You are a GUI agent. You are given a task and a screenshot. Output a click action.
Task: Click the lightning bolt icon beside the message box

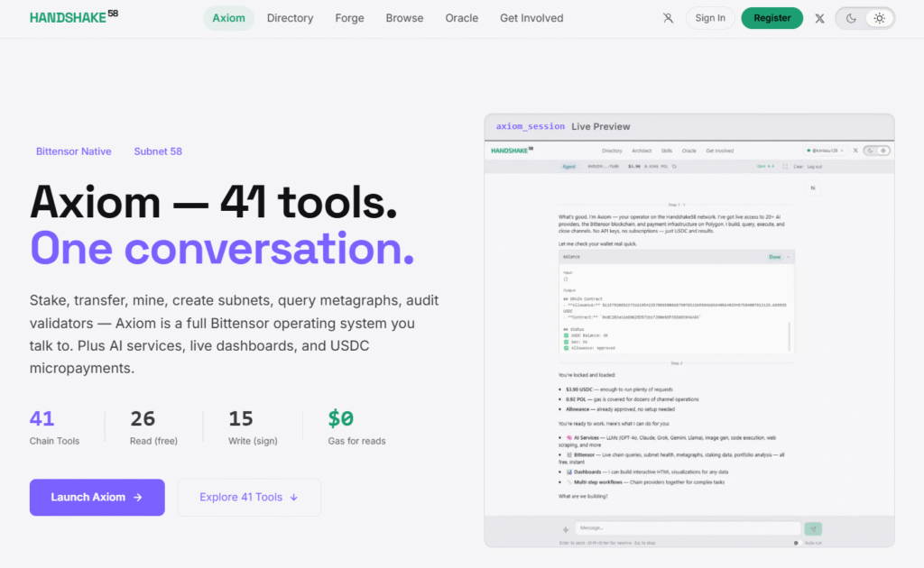(565, 529)
